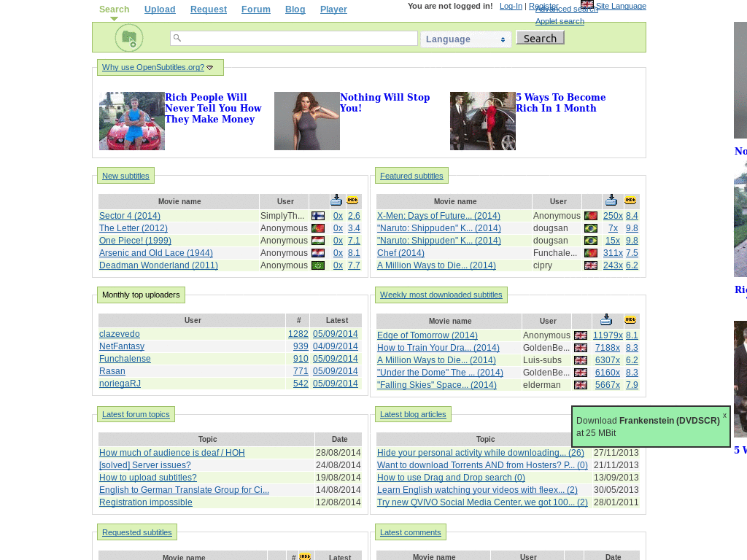Open the Search tab
The height and width of the screenshot is (560, 747).
pos(115,9)
